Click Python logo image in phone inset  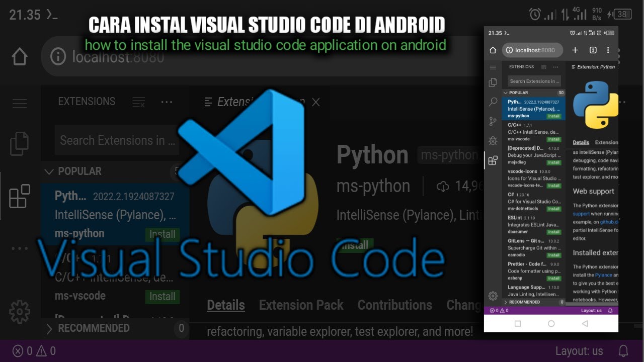596,105
